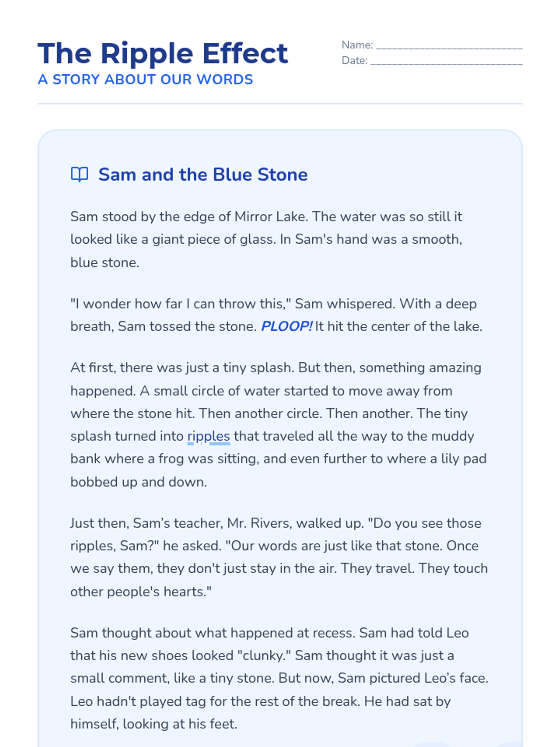
Task: Click the words "bobbed up and down"
Action: coord(138,482)
